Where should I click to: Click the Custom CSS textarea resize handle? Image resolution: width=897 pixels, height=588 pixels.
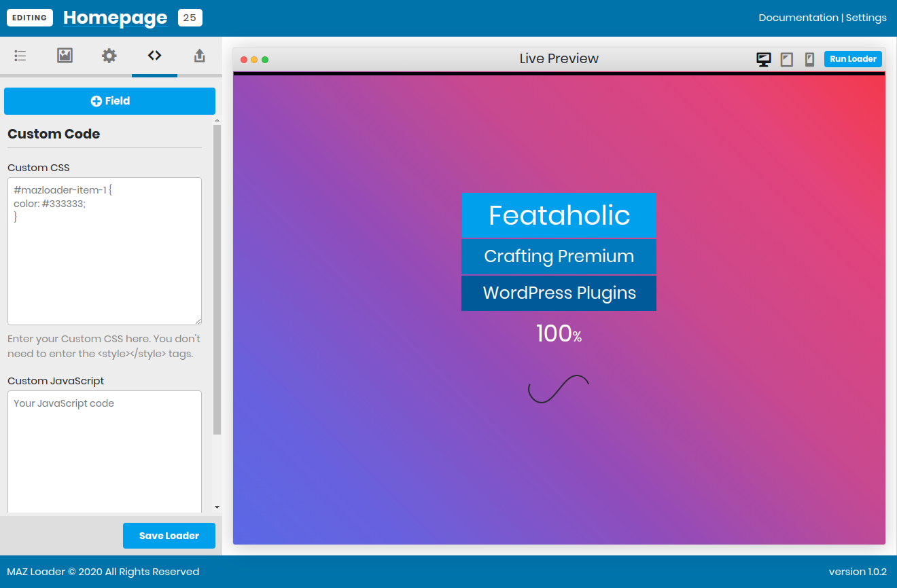coord(198,321)
